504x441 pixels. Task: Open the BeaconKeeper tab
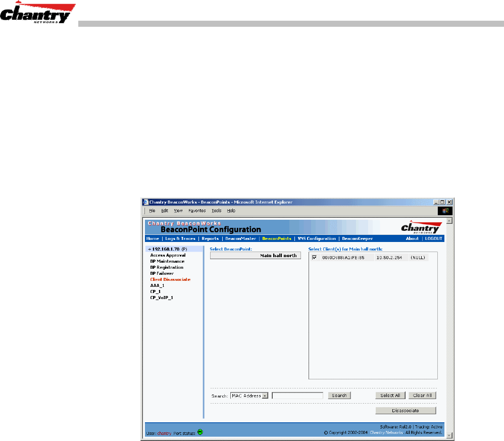pos(358,238)
